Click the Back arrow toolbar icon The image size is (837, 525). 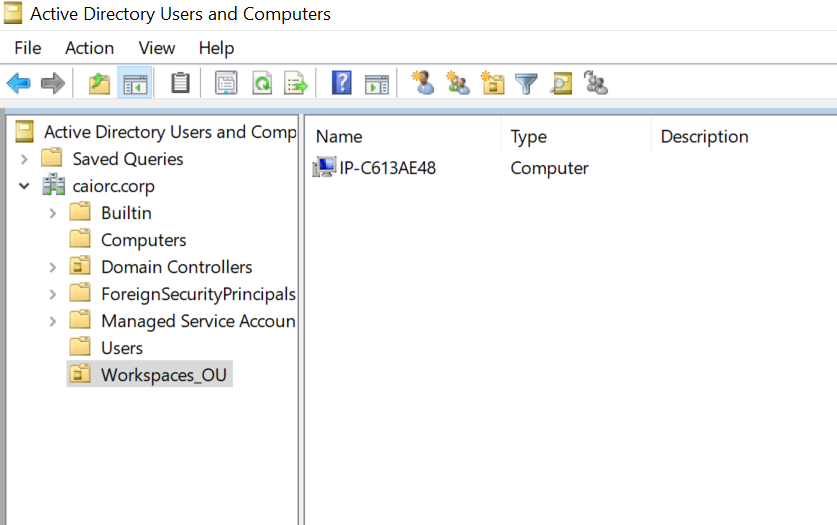(x=19, y=83)
